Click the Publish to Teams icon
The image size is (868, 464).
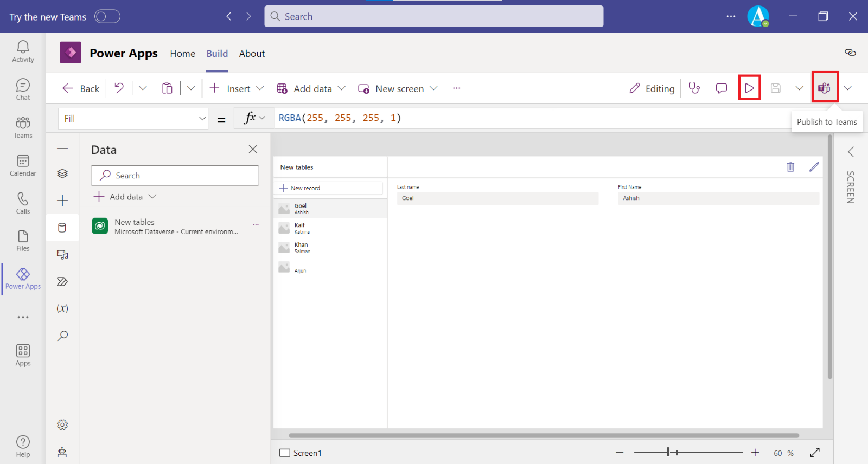[x=824, y=88]
